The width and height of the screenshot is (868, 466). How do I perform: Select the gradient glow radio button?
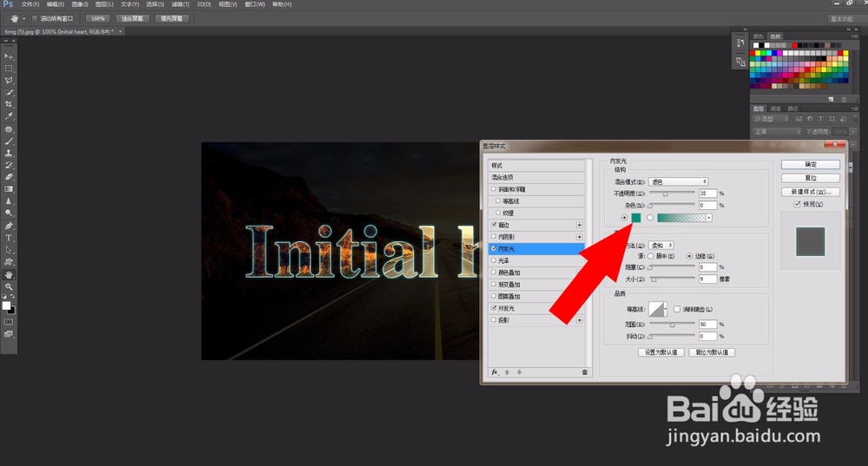coord(650,218)
